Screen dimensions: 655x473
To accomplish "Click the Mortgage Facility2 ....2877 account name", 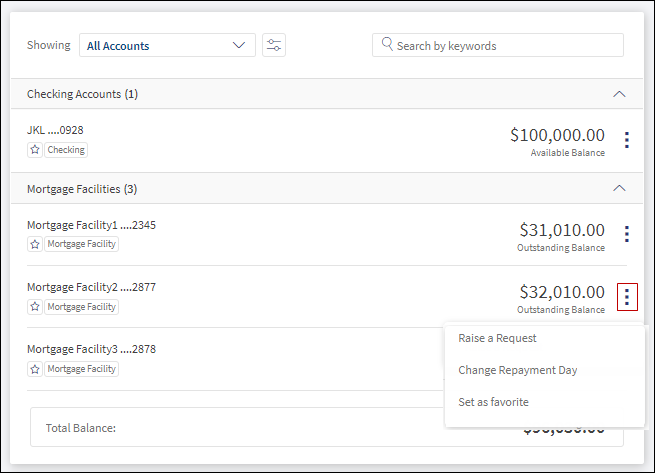I will (x=91, y=287).
